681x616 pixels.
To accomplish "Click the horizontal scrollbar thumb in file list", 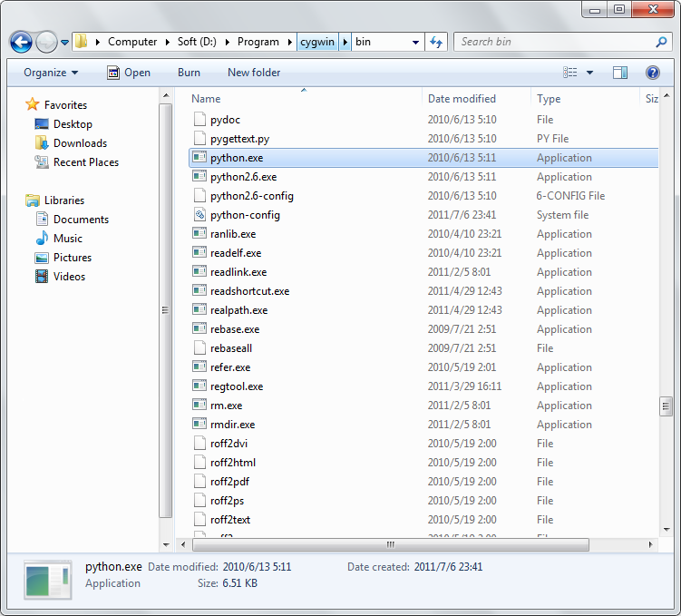I will (x=391, y=544).
